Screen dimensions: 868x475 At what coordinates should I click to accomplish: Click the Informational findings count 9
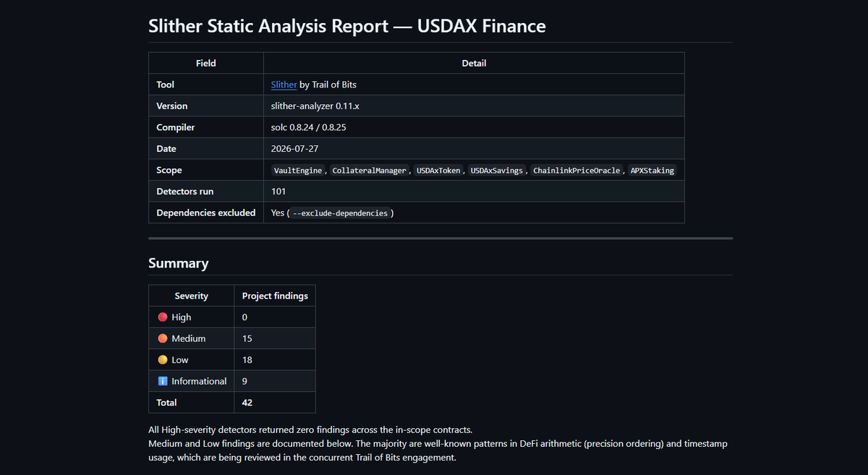coord(244,381)
